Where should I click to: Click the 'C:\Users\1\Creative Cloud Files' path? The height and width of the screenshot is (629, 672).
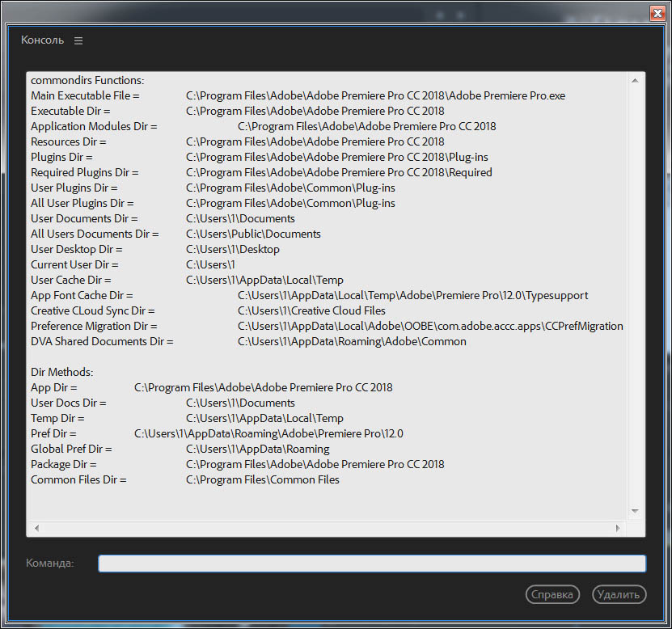[x=311, y=311]
